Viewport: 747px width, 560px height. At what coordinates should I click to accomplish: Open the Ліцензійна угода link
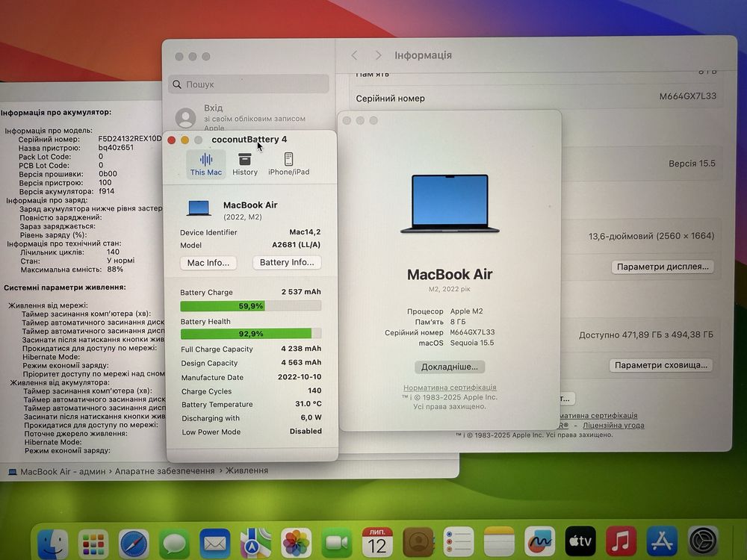tap(613, 426)
